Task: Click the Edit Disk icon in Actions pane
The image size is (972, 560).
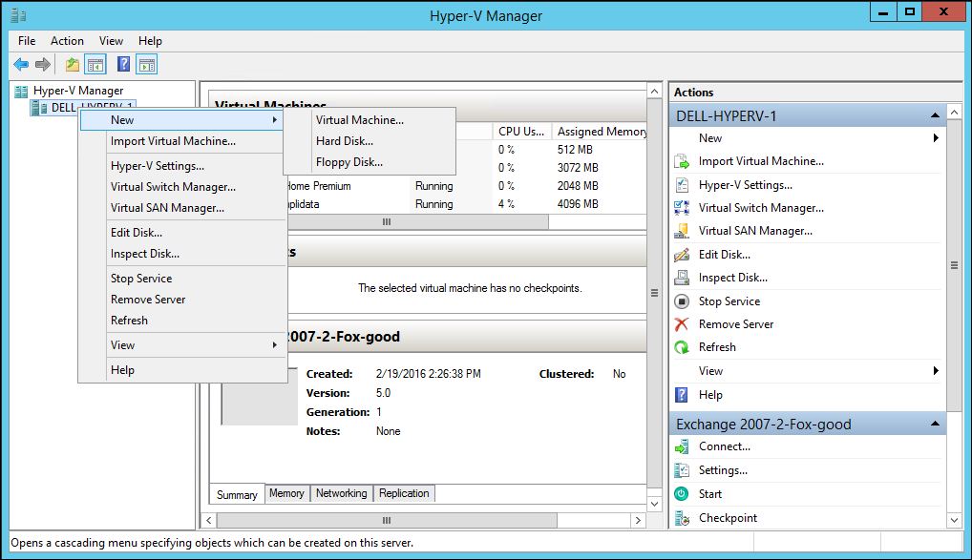Action: (x=682, y=255)
